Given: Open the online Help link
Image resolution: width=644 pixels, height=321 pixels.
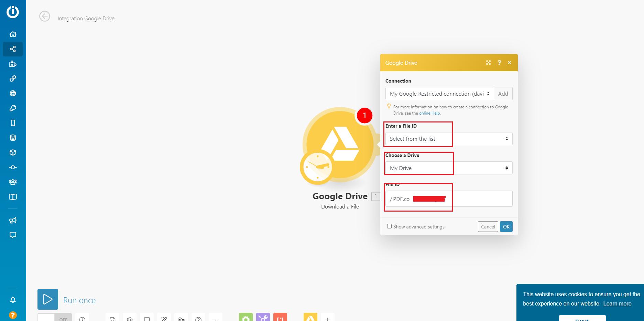Looking at the screenshot, I should (429, 113).
